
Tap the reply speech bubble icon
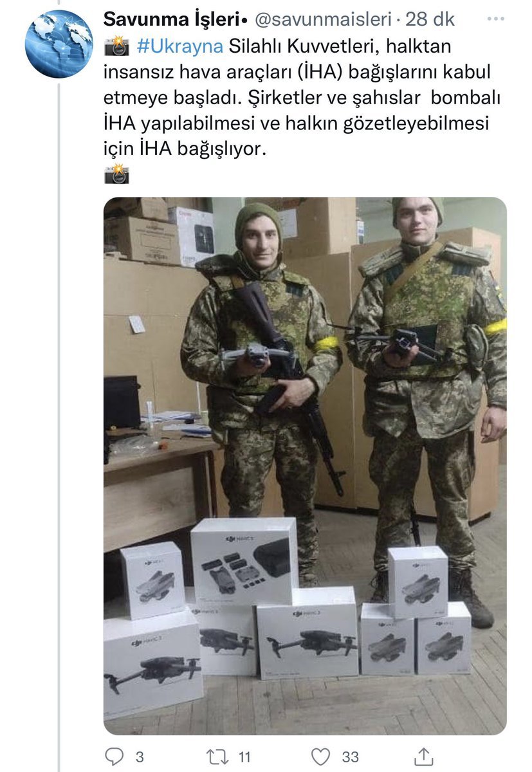click(114, 755)
